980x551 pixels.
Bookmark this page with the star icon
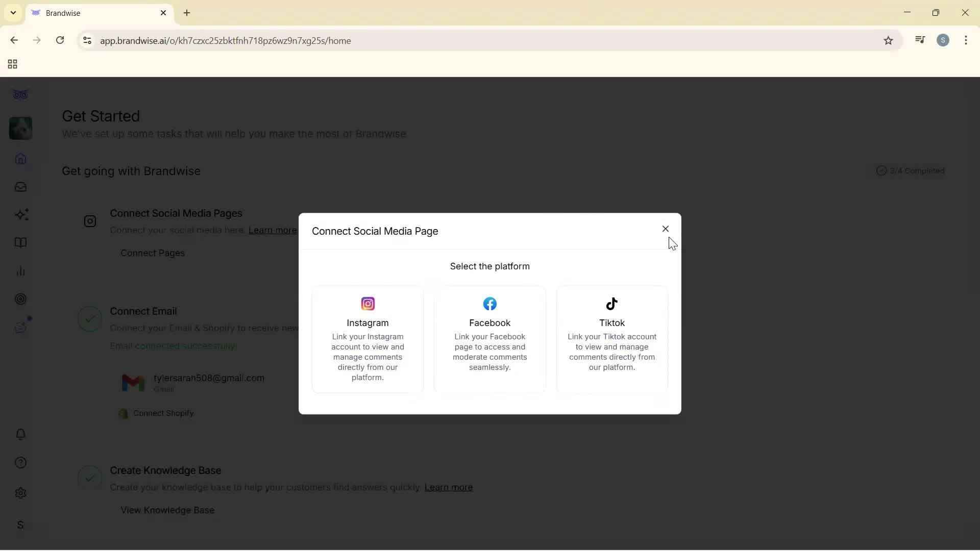888,40
